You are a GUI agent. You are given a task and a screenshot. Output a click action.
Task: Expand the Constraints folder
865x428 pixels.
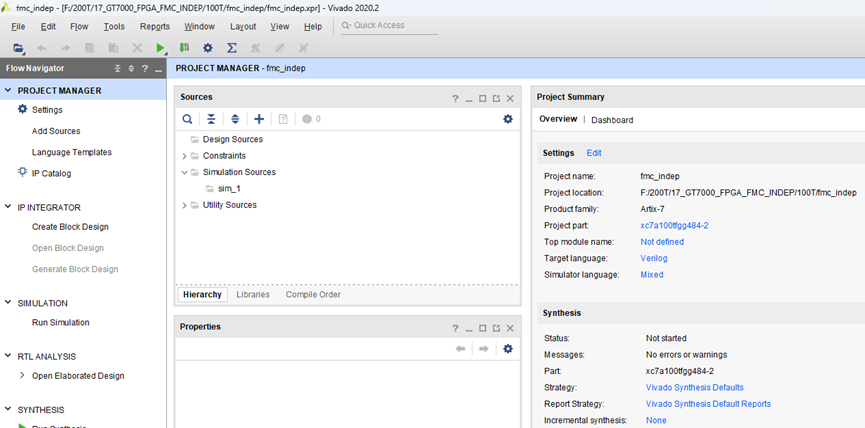[x=184, y=156]
